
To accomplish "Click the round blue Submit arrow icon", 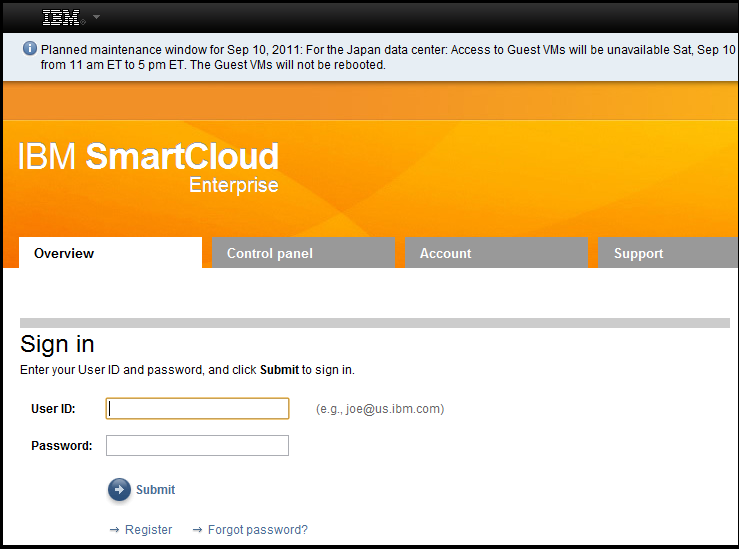I will pos(119,490).
